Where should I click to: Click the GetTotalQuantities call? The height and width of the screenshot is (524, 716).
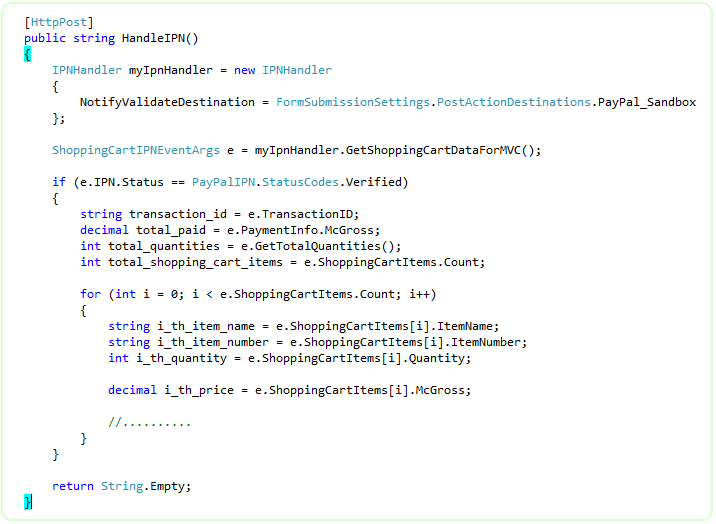(x=317, y=246)
